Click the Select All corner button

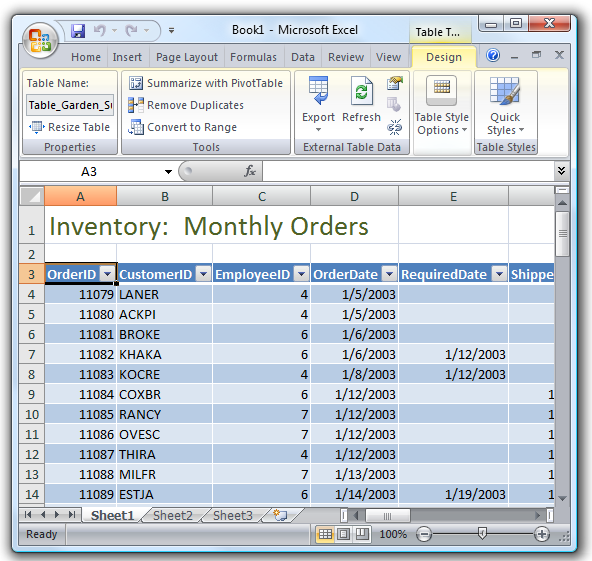[32, 196]
